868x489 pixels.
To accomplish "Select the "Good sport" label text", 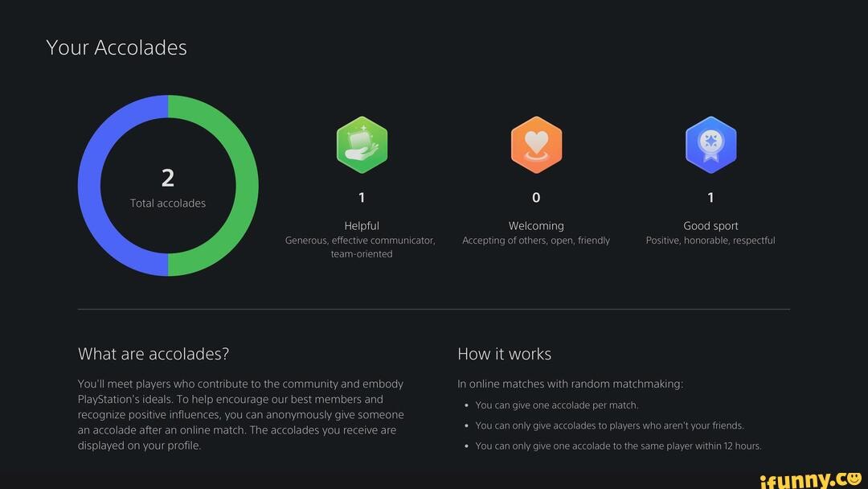I will click(x=710, y=226).
